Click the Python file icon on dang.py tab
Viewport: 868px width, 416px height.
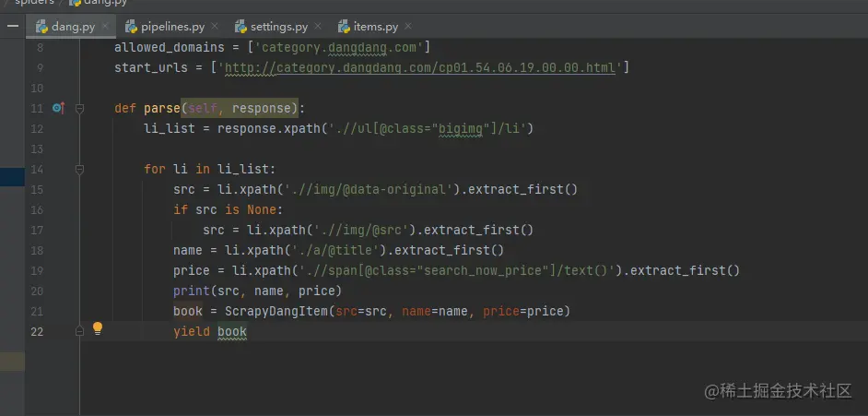pos(41,26)
